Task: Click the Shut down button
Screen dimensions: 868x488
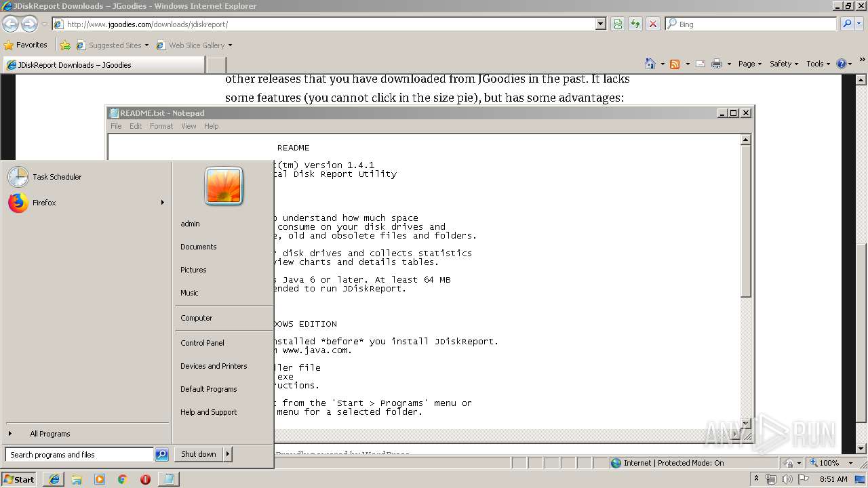Action: [199, 454]
